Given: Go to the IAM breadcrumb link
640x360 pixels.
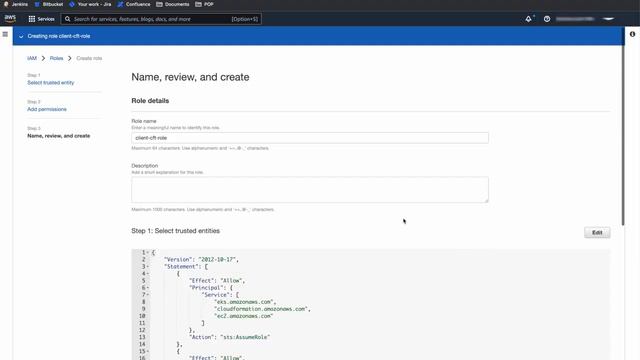Looking at the screenshot, I should click(x=32, y=58).
